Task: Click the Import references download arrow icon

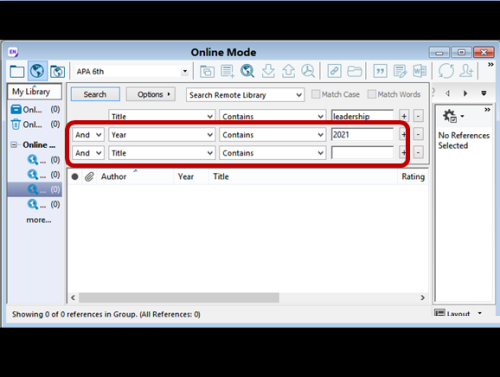Action: 268,71
